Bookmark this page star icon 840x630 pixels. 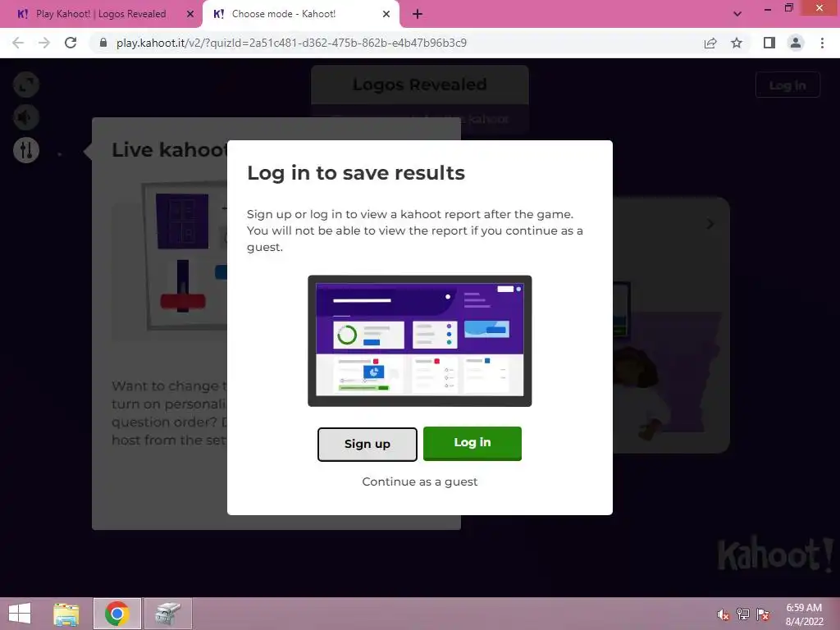(x=737, y=43)
